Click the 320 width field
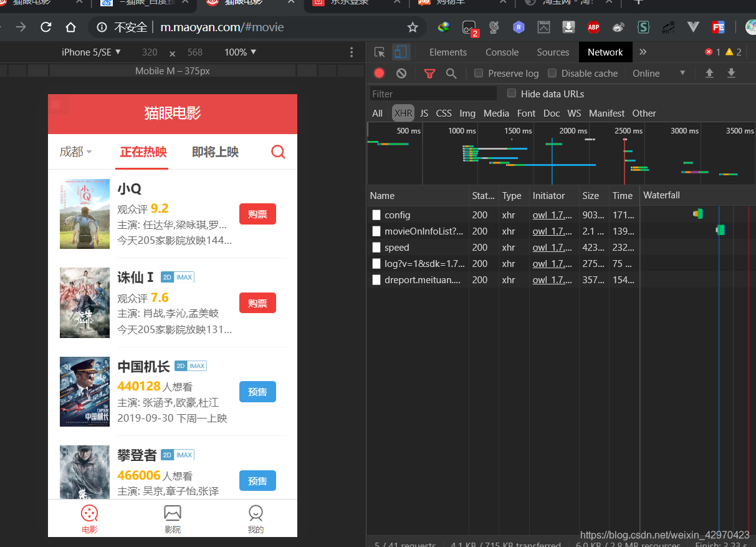The width and height of the screenshot is (756, 547). tap(150, 52)
